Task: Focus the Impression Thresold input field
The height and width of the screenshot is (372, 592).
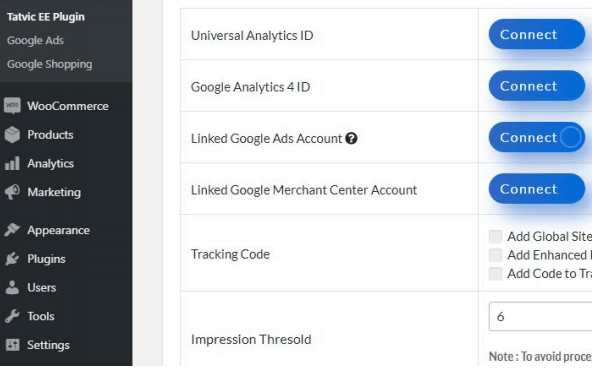Action: pyautogui.click(x=541, y=316)
